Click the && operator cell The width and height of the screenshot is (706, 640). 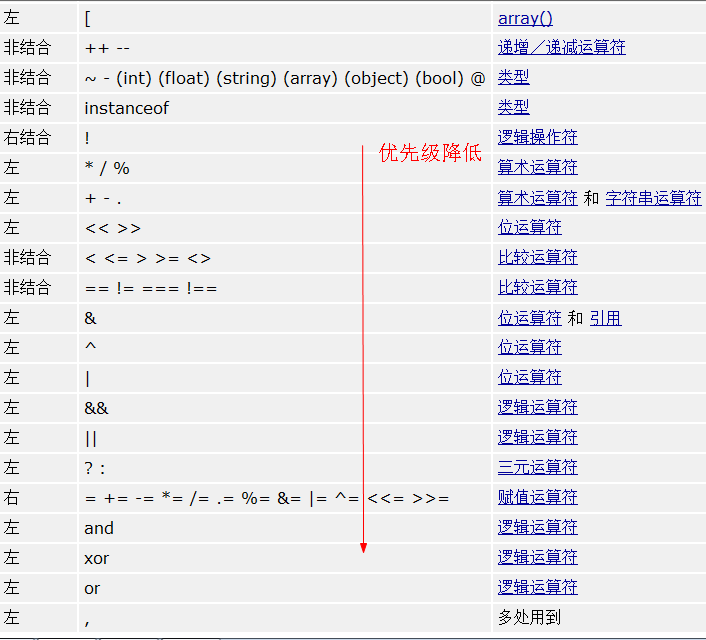coord(285,408)
